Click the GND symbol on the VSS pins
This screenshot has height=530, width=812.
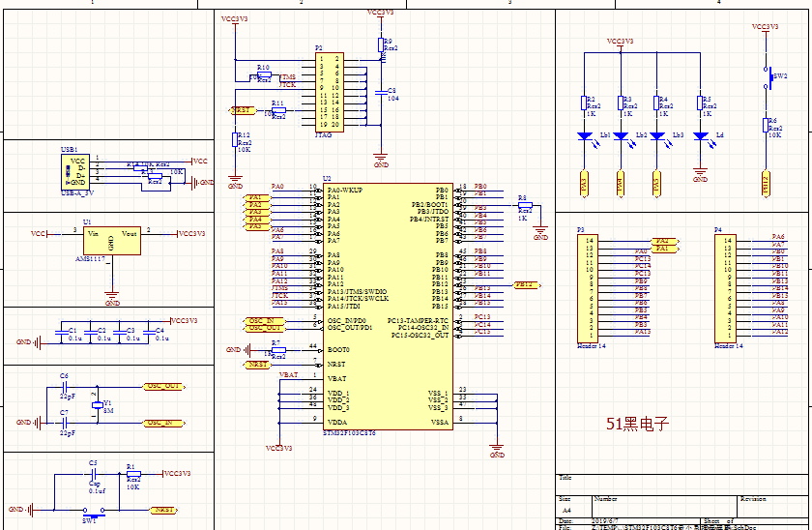tap(497, 449)
